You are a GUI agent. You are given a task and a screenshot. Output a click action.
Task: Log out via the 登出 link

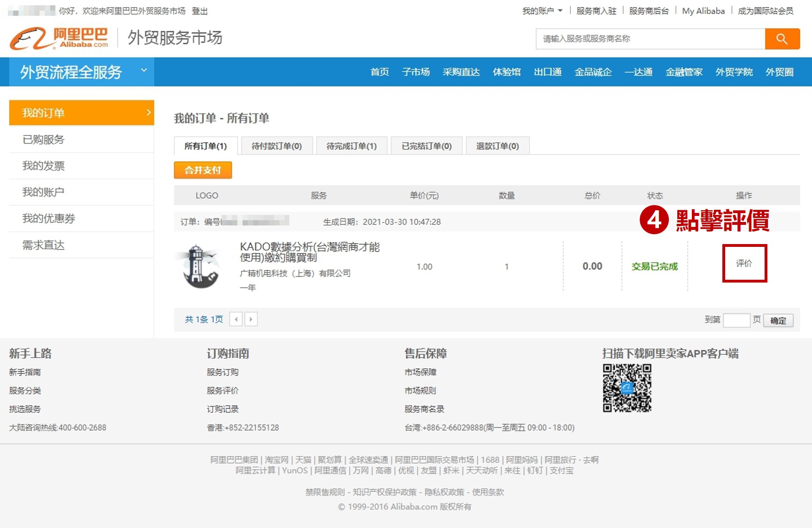point(199,11)
